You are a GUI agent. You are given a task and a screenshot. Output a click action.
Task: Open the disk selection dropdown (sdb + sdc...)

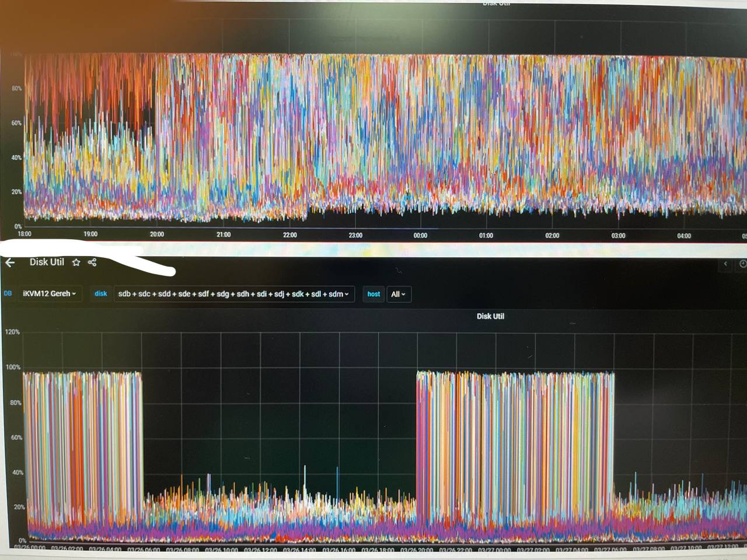233,294
